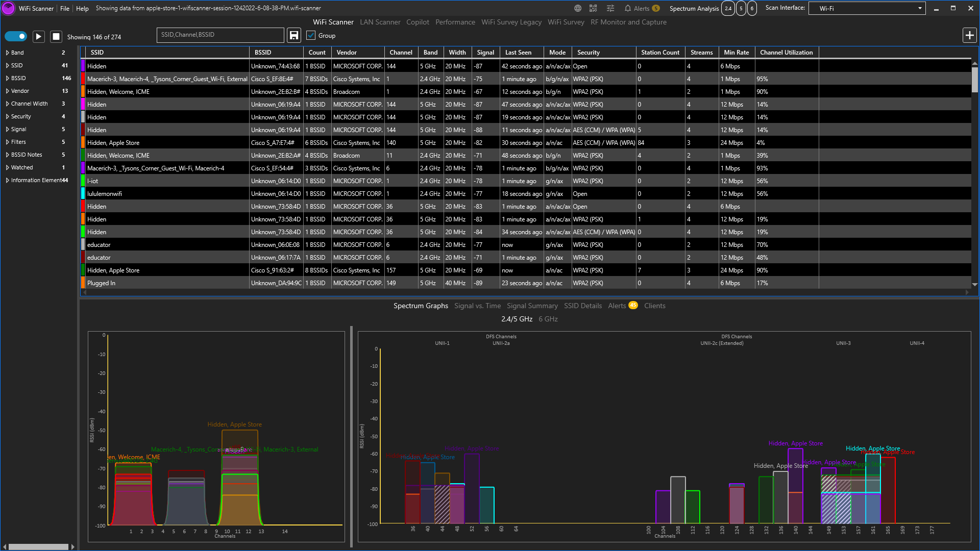
Task: Click the WiFi Scanner app logo
Action: point(8,8)
